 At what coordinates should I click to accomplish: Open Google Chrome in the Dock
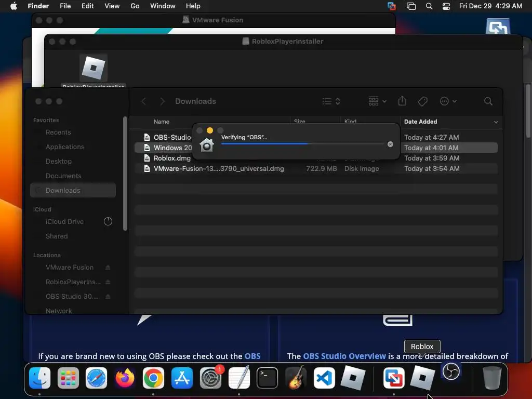tap(153, 378)
